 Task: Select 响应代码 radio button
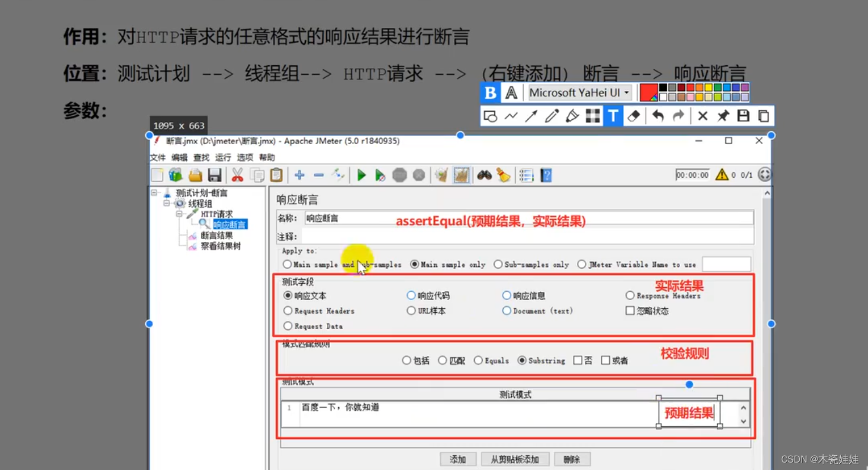[x=411, y=295]
